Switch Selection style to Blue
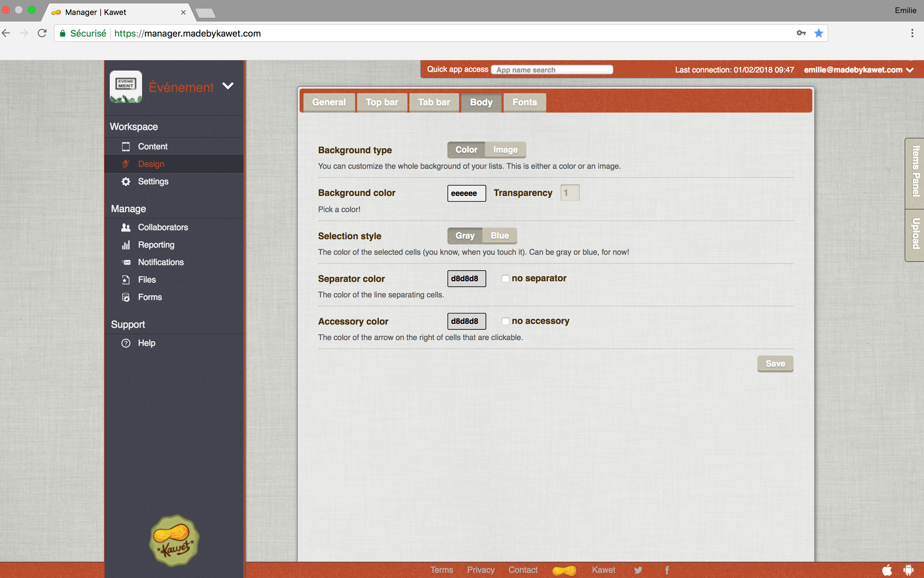The height and width of the screenshot is (578, 924). [499, 235]
